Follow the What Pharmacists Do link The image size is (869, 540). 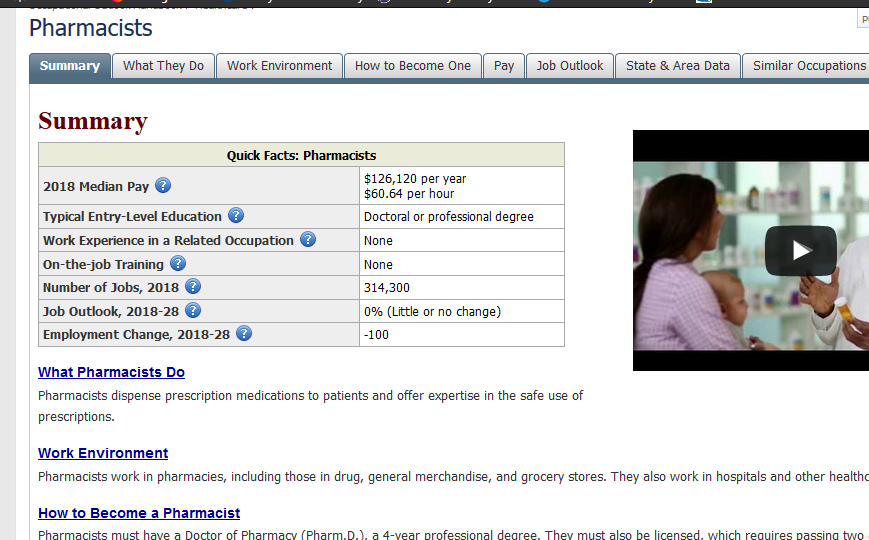coord(111,372)
